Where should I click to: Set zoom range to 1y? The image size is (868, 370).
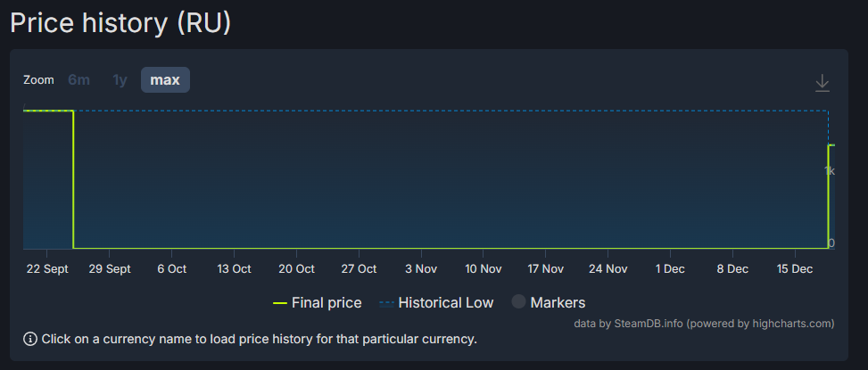(x=120, y=80)
